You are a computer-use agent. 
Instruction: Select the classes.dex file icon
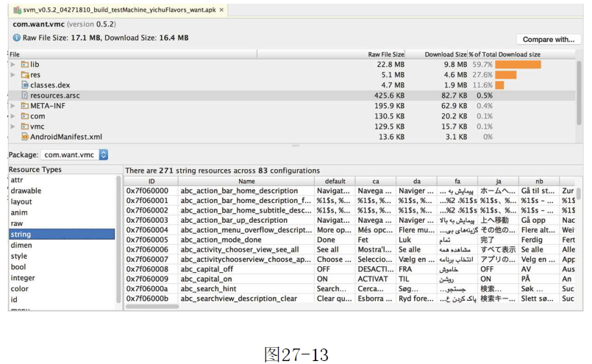click(x=25, y=85)
